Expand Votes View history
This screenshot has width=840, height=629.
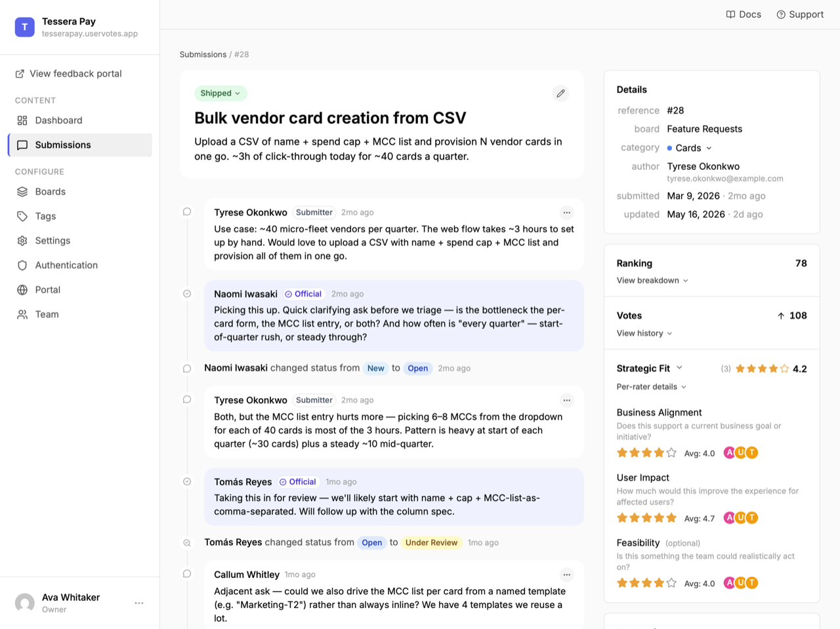pyautogui.click(x=644, y=333)
